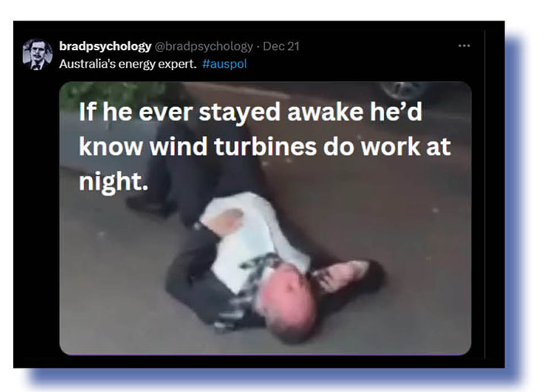Click the bradpsychology profile avatar
This screenshot has height=392, width=560.
[x=37, y=54]
